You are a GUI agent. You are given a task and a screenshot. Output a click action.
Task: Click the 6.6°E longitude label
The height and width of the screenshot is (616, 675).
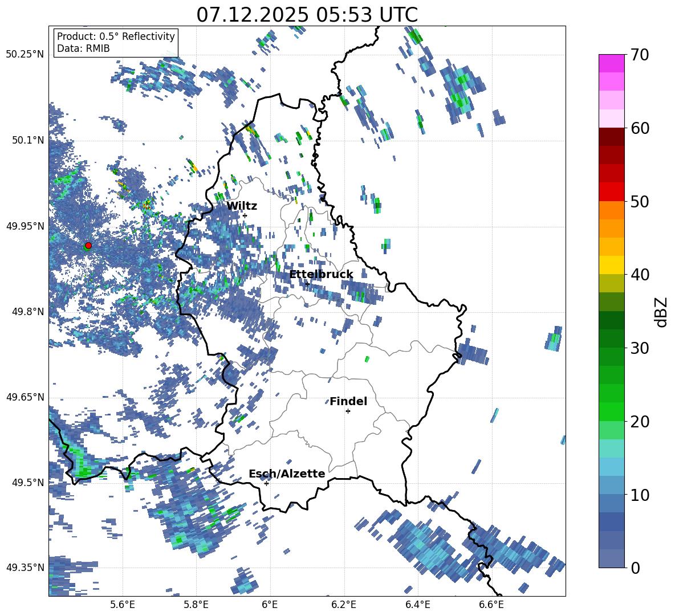491,605
